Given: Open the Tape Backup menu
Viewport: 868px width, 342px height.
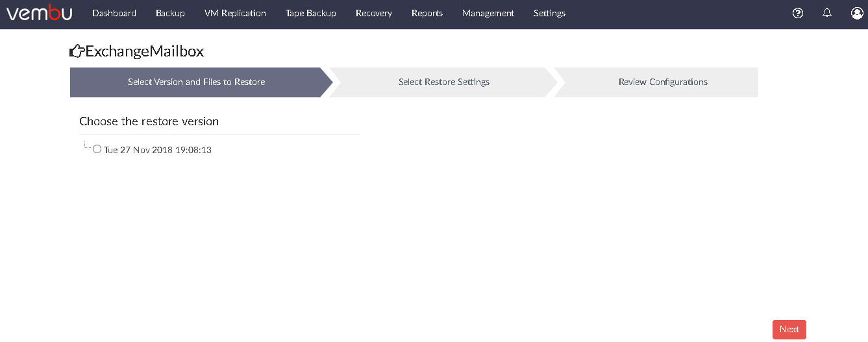Looking at the screenshot, I should (311, 13).
